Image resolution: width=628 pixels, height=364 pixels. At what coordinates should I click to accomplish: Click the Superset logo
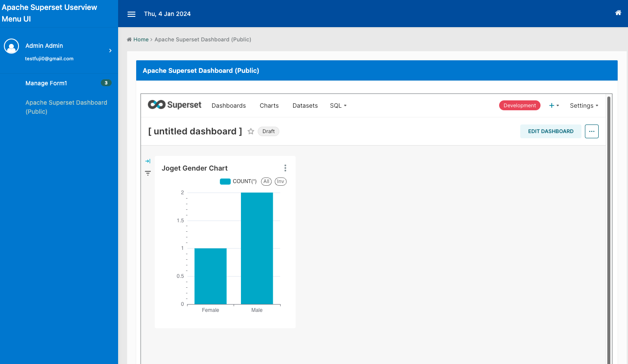[175, 105]
